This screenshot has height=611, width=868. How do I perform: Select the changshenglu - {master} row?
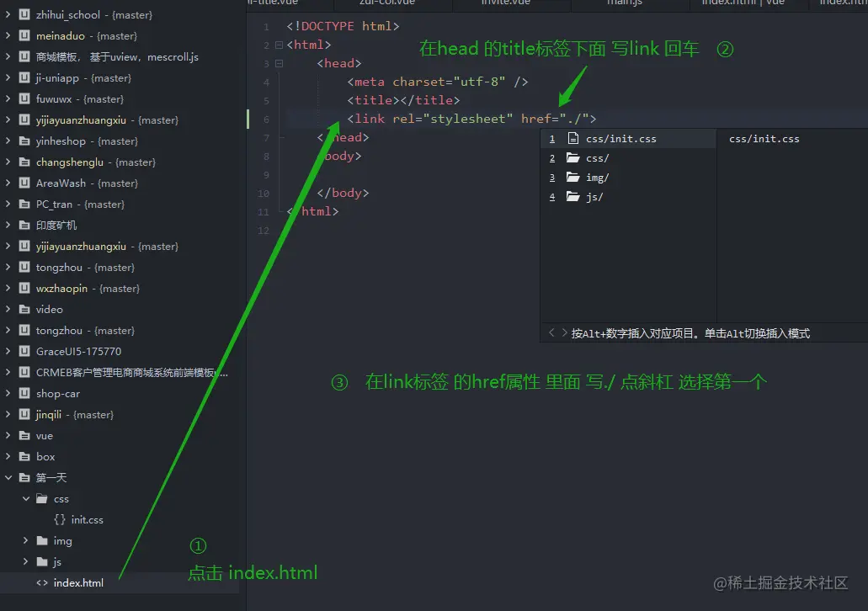(120, 162)
